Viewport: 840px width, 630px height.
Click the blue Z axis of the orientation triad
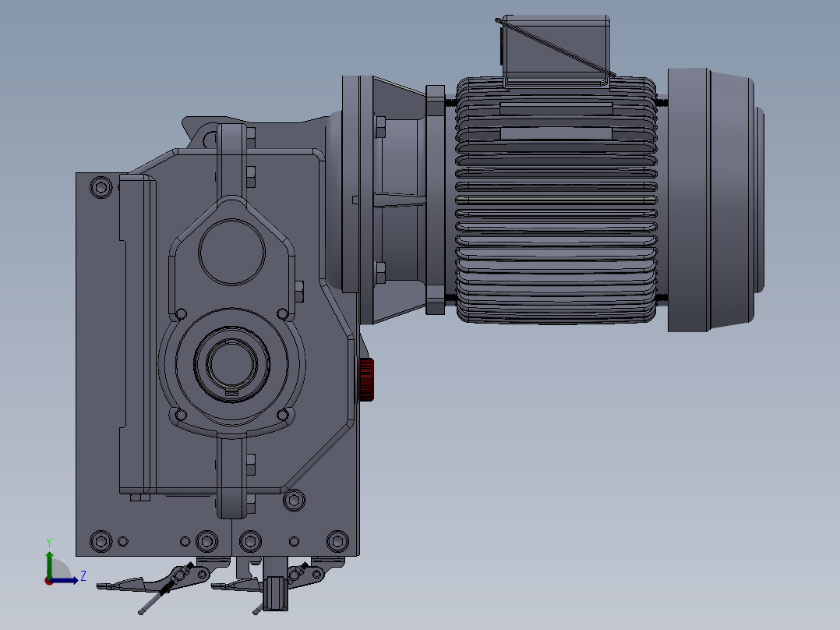pyautogui.click(x=64, y=579)
